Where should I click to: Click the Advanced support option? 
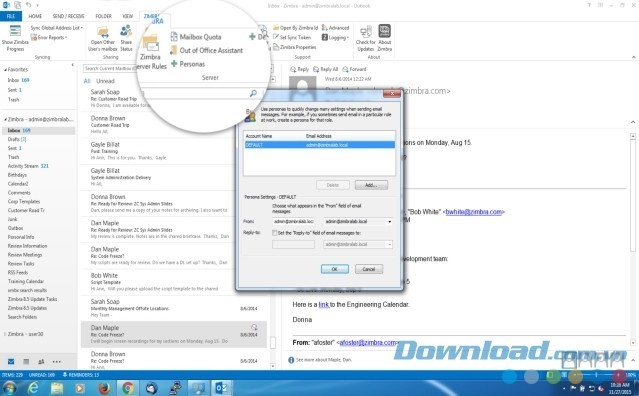(x=335, y=28)
